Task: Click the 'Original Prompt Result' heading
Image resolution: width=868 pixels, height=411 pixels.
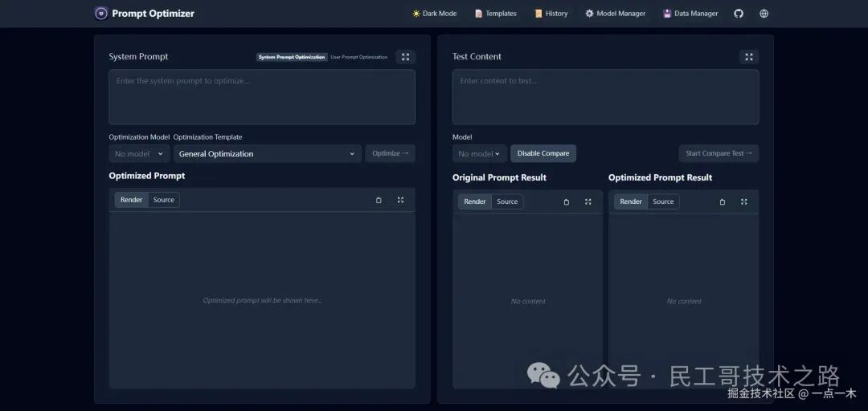Action: pos(499,177)
